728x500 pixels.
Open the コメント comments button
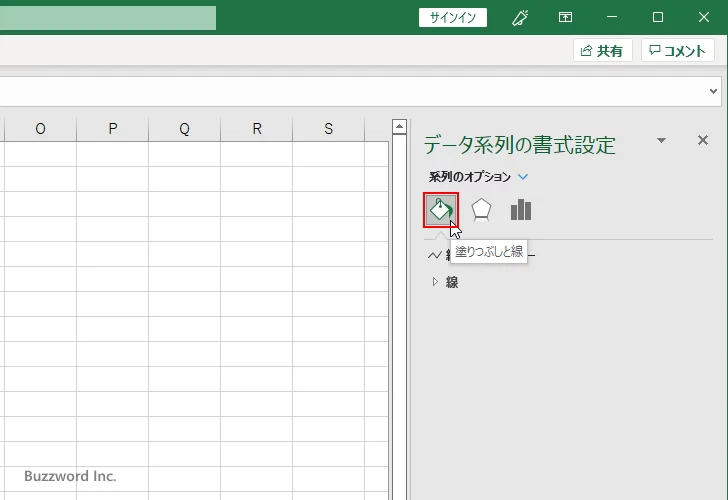pyautogui.click(x=679, y=51)
